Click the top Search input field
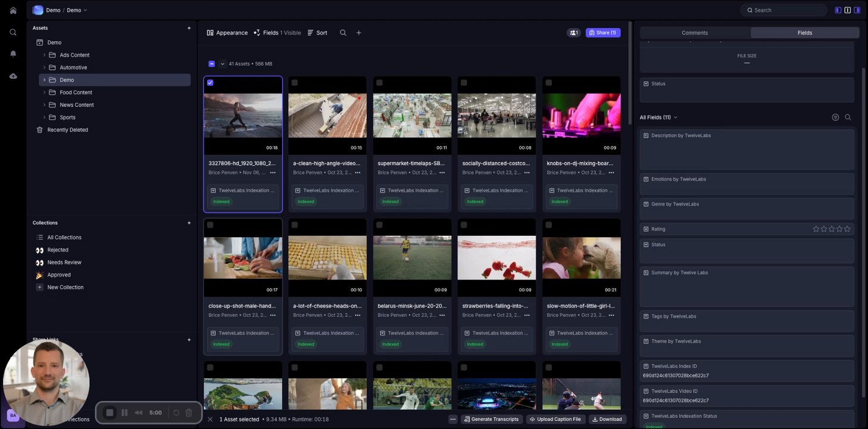 tap(783, 10)
